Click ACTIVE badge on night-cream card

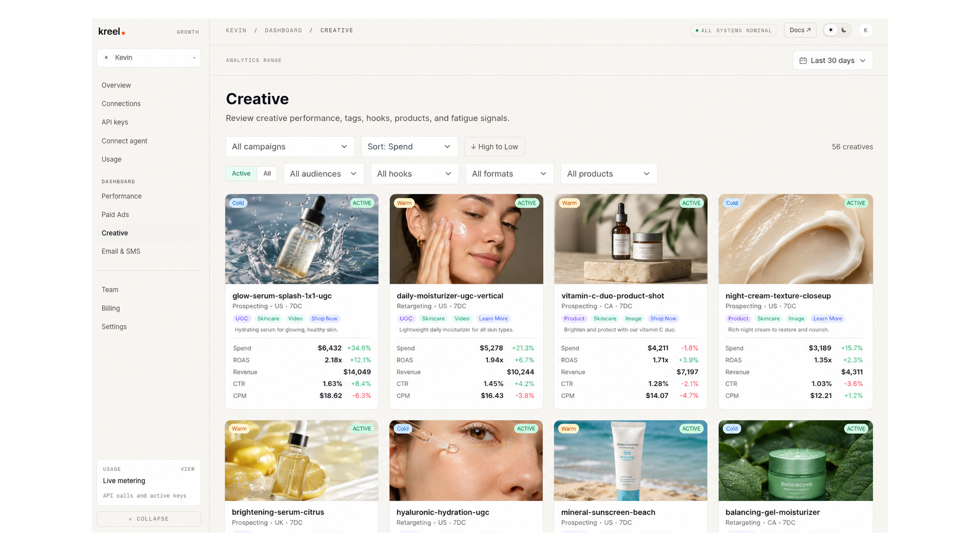tap(856, 203)
